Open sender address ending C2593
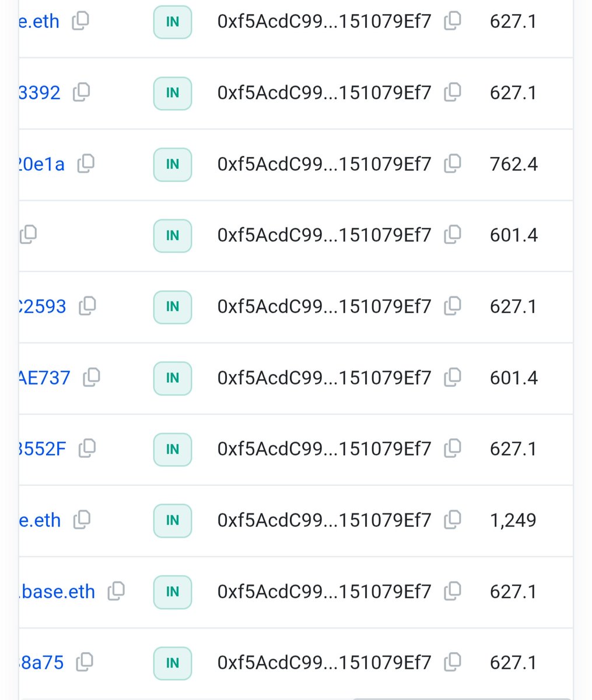The image size is (592, 700). [43, 306]
